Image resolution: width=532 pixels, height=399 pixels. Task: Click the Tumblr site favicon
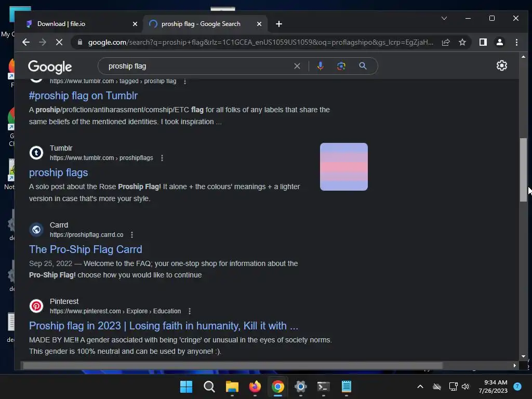click(x=36, y=153)
